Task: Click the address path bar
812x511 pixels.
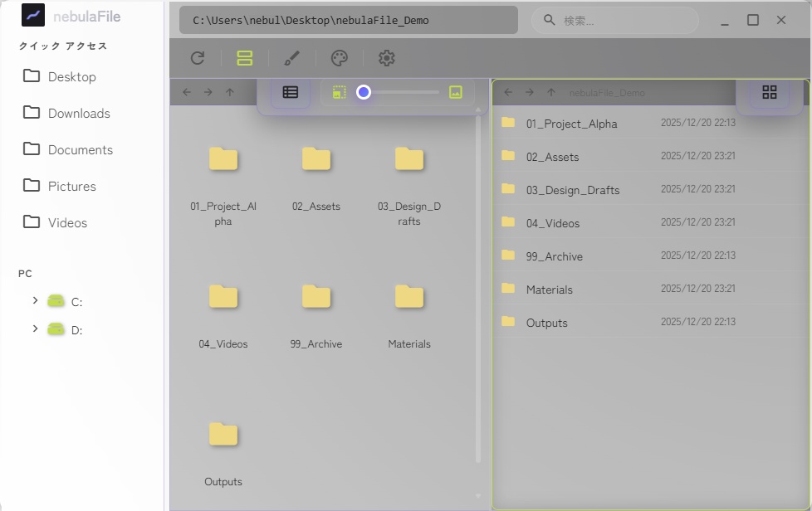Action: 349,20
